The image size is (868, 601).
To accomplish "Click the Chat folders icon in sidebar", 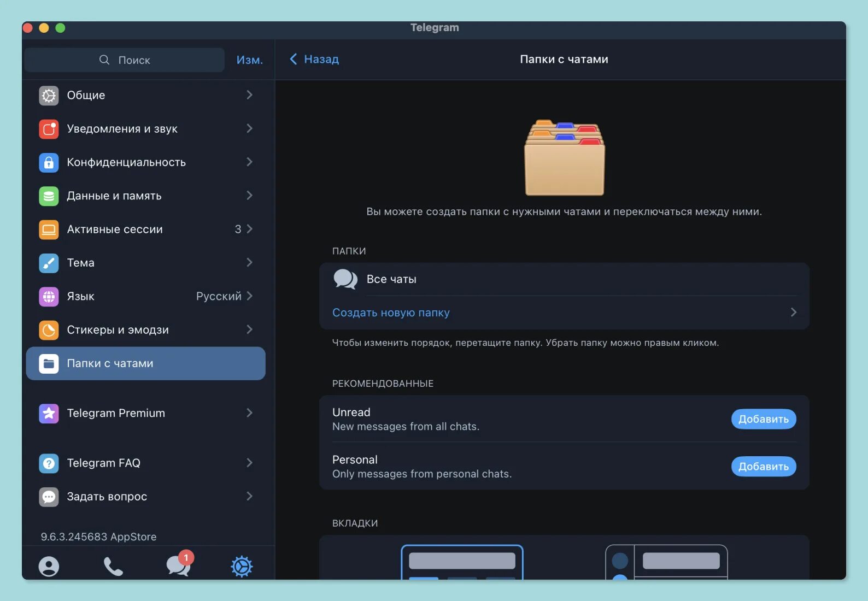I will pyautogui.click(x=49, y=363).
